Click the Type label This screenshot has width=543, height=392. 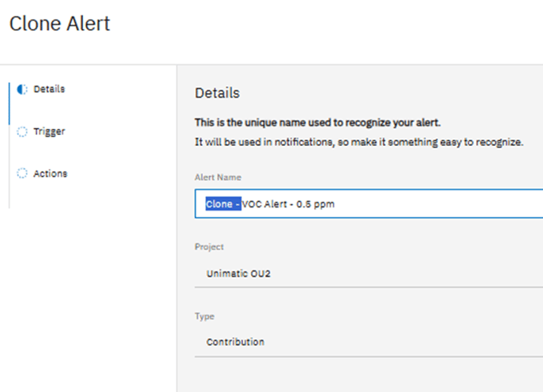204,316
